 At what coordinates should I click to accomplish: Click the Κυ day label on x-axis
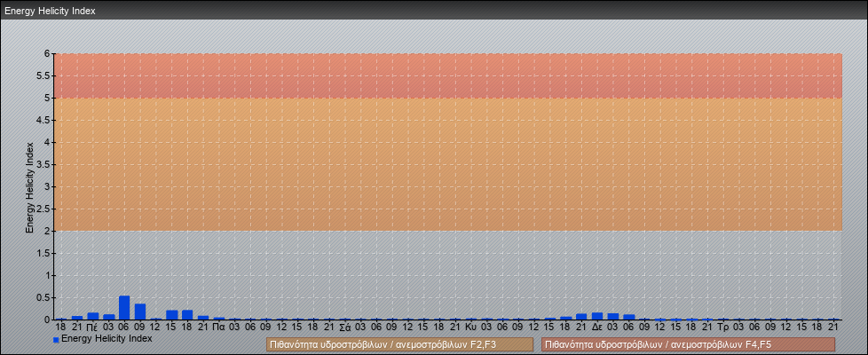coord(470,327)
